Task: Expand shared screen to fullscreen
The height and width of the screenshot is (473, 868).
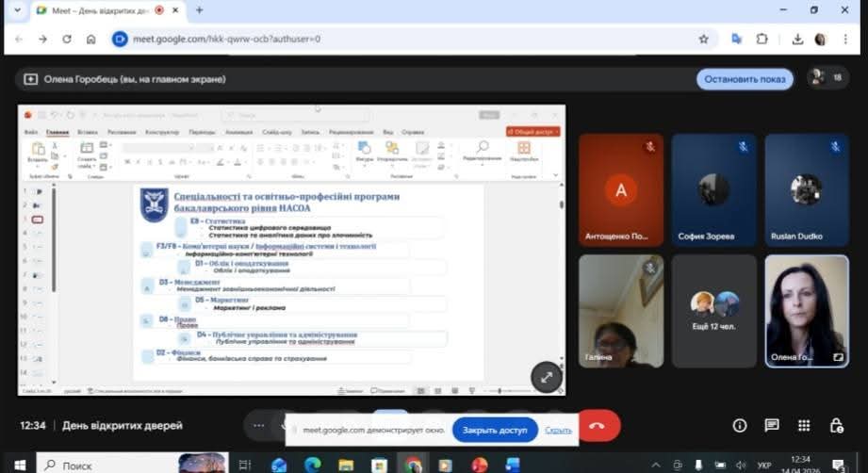Action: [x=546, y=376]
